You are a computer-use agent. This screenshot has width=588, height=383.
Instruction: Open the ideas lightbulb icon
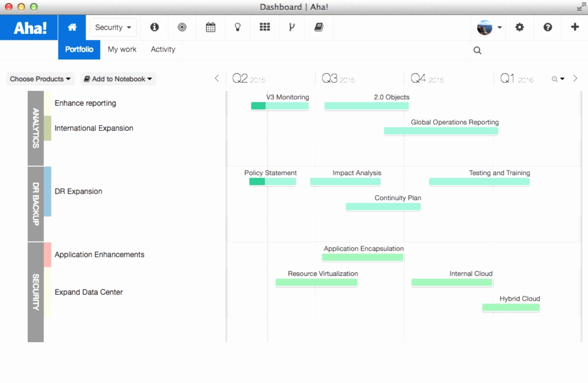pyautogui.click(x=238, y=27)
